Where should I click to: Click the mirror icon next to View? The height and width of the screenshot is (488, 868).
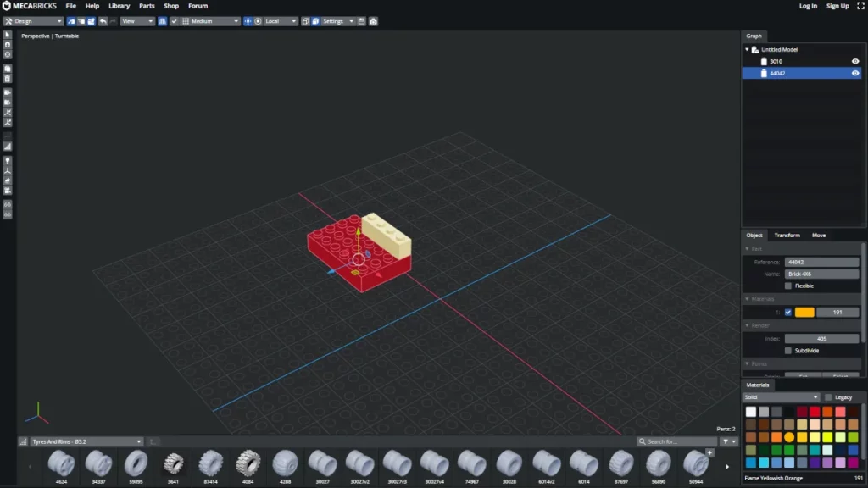[162, 21]
